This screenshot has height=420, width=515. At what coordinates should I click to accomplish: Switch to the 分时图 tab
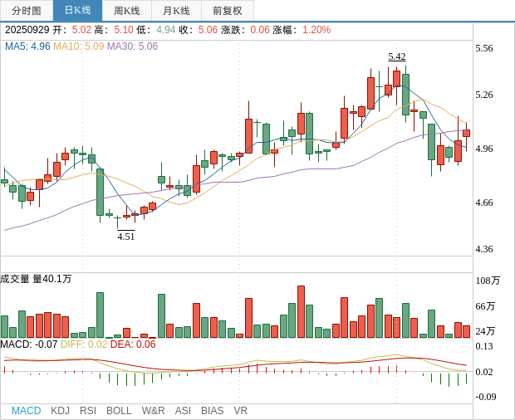click(27, 11)
